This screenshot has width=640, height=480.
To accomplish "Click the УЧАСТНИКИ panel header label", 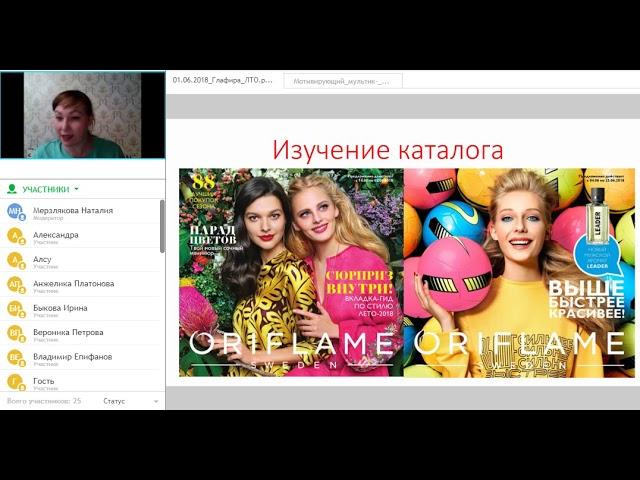I will pos(46,189).
